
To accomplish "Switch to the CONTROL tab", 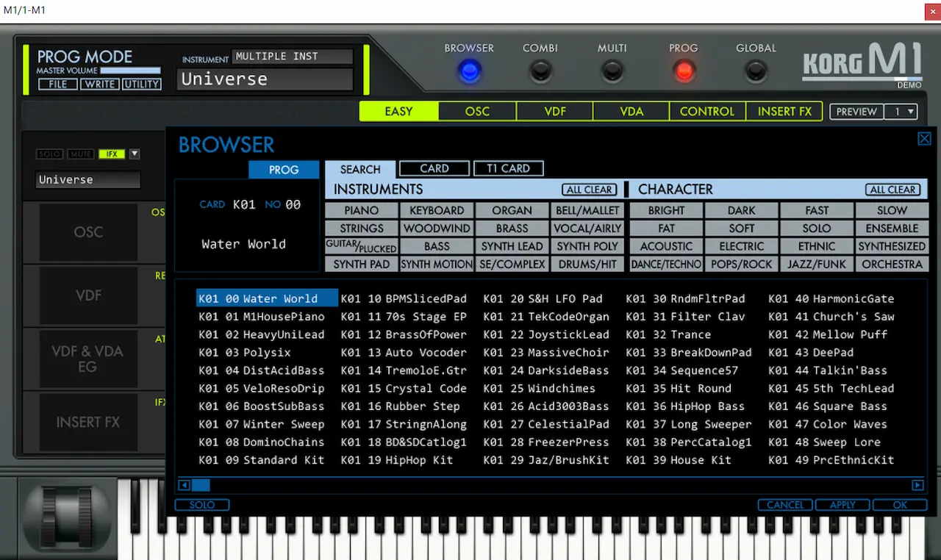I will [707, 112].
